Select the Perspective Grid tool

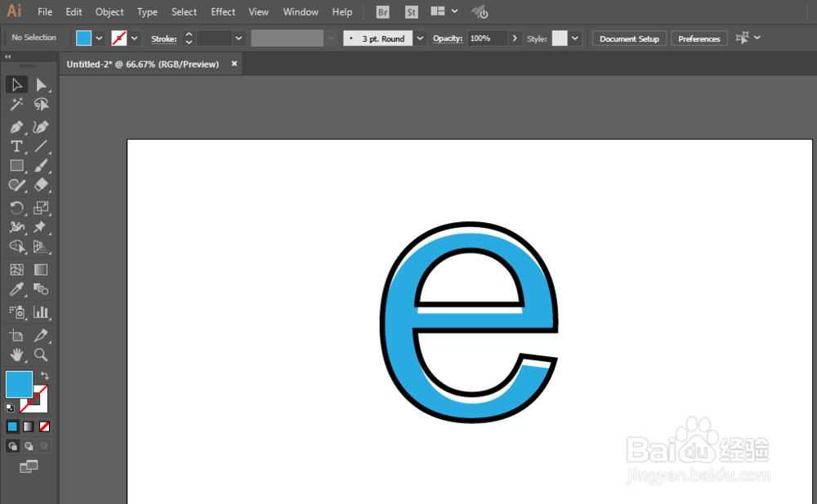[41, 247]
